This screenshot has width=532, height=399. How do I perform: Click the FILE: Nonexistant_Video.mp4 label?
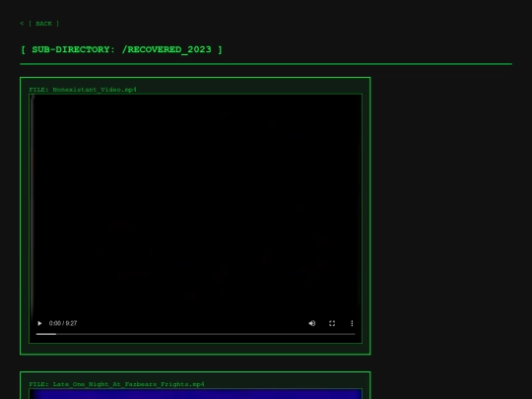[x=83, y=90]
